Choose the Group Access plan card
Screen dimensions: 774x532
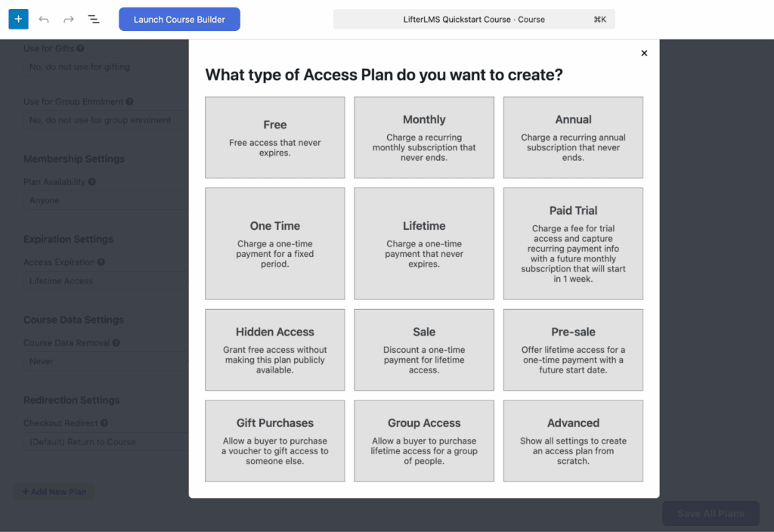coord(424,441)
